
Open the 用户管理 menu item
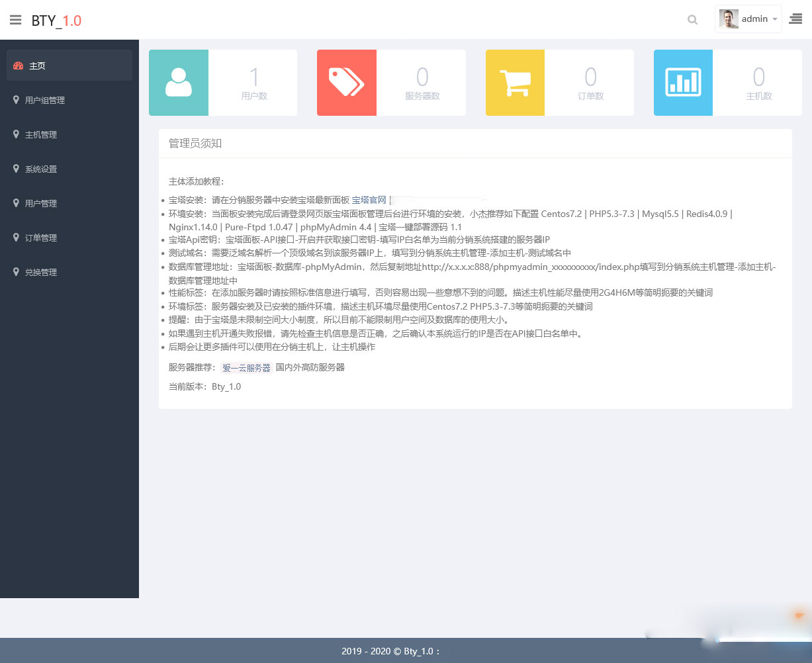69,203
